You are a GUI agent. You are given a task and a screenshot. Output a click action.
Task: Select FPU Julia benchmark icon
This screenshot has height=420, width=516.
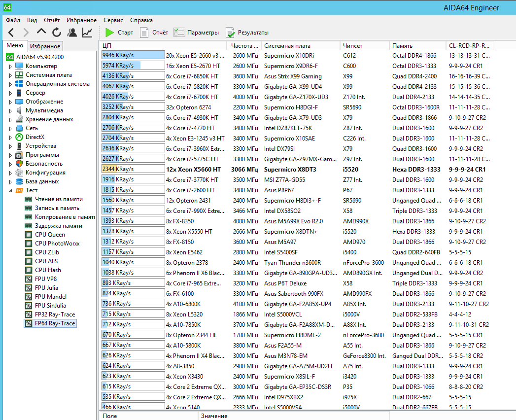(x=29, y=288)
